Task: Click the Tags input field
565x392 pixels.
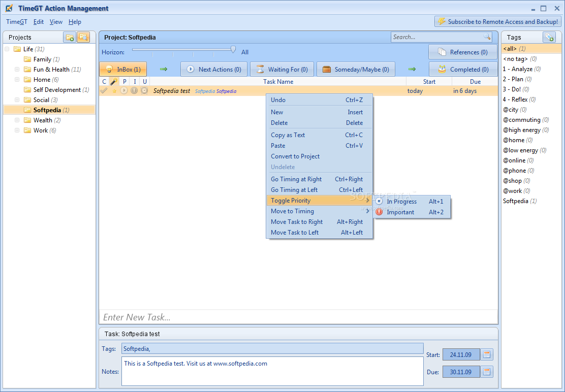Action: [x=272, y=348]
